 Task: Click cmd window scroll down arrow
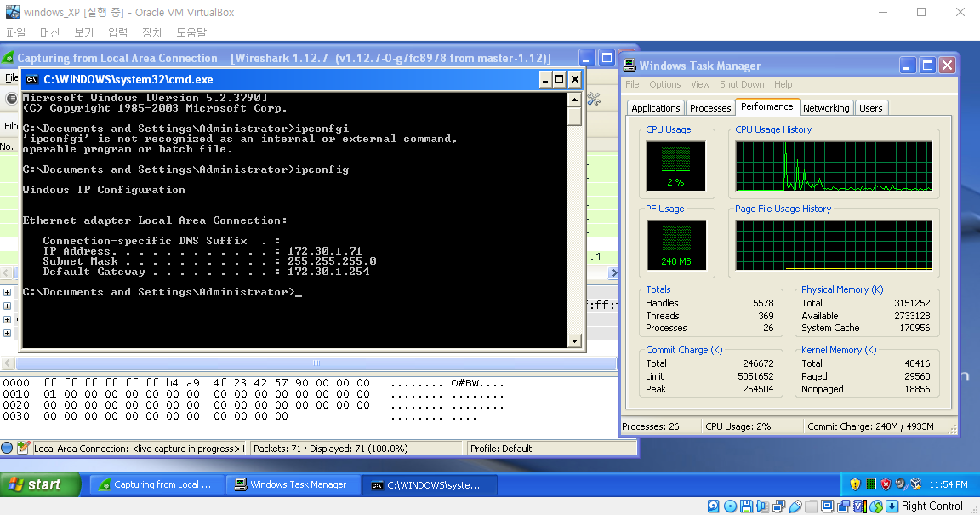pos(574,341)
